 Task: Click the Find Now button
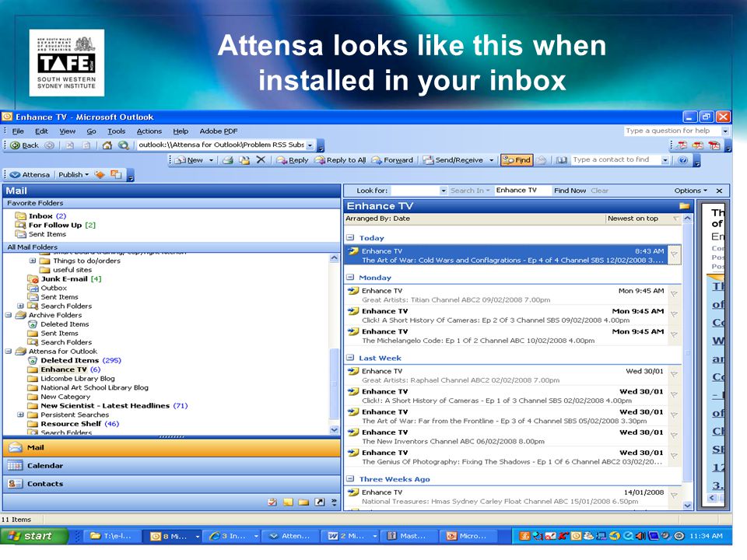click(x=570, y=191)
